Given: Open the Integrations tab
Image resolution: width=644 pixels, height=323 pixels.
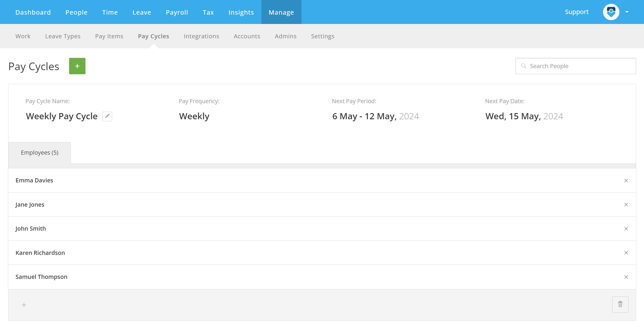Looking at the screenshot, I should click(x=201, y=36).
